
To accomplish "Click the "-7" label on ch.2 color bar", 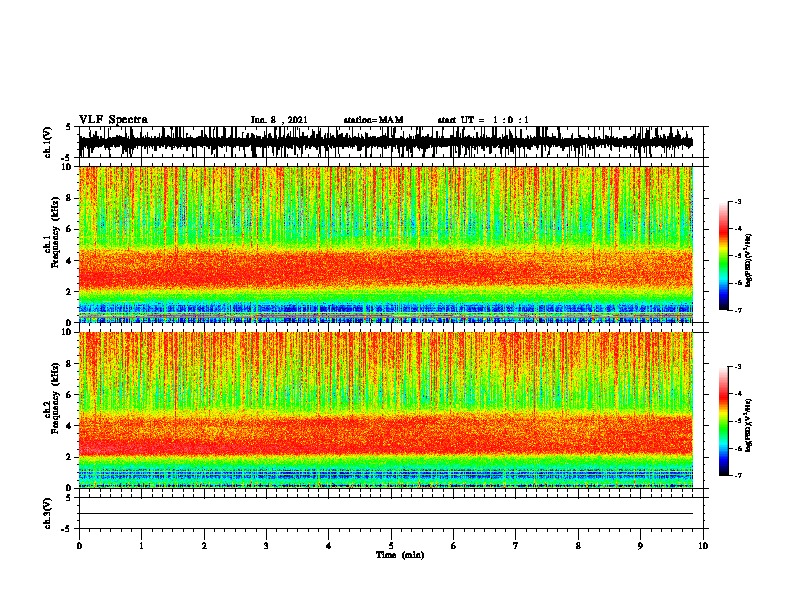I will (x=738, y=475).
